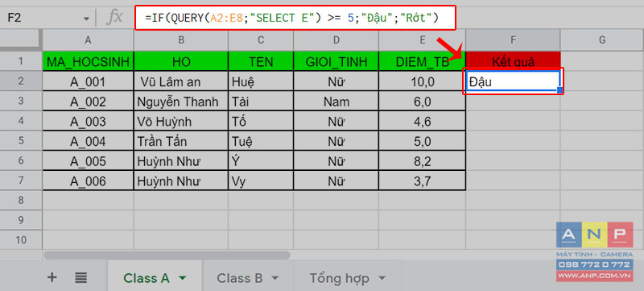Click the score cell 10,0
Screen dimensions: 644x291
point(422,81)
